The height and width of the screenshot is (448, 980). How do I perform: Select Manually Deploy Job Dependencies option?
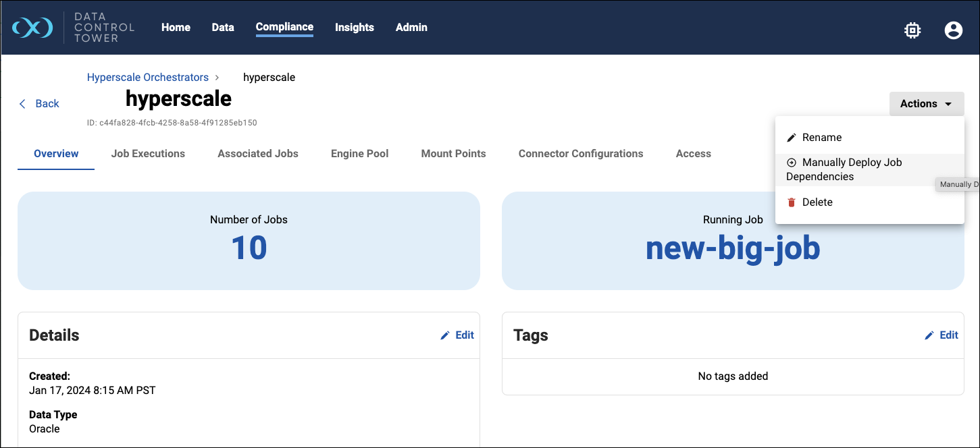click(852, 169)
